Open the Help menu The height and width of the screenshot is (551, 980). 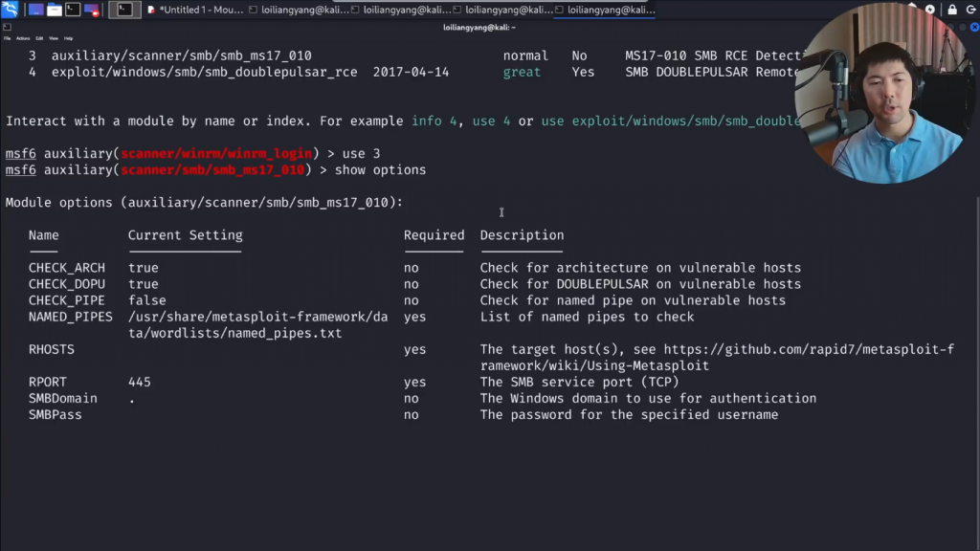[x=68, y=38]
